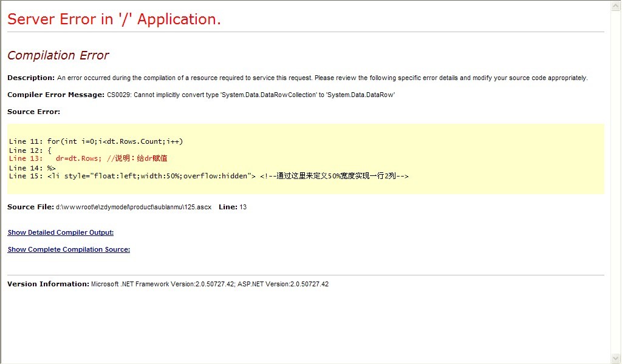This screenshot has height=364, width=622.
Task: Click the Version Information label
Action: pos(48,284)
